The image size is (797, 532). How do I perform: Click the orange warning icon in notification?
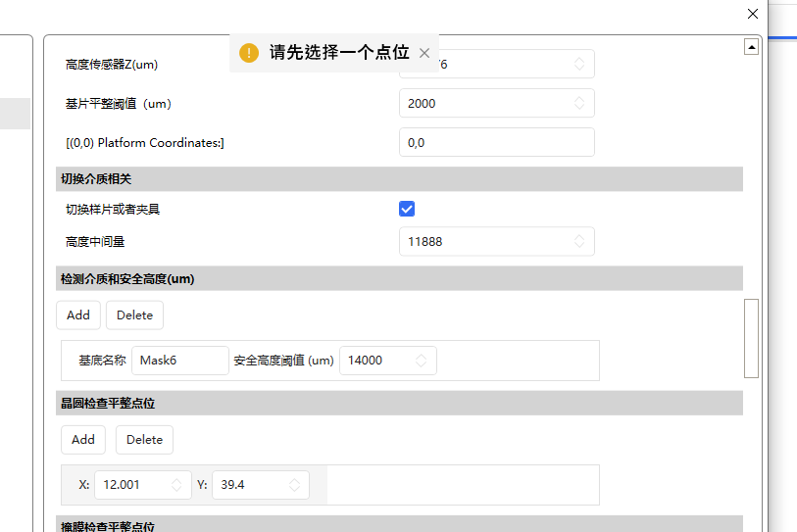pyautogui.click(x=249, y=53)
